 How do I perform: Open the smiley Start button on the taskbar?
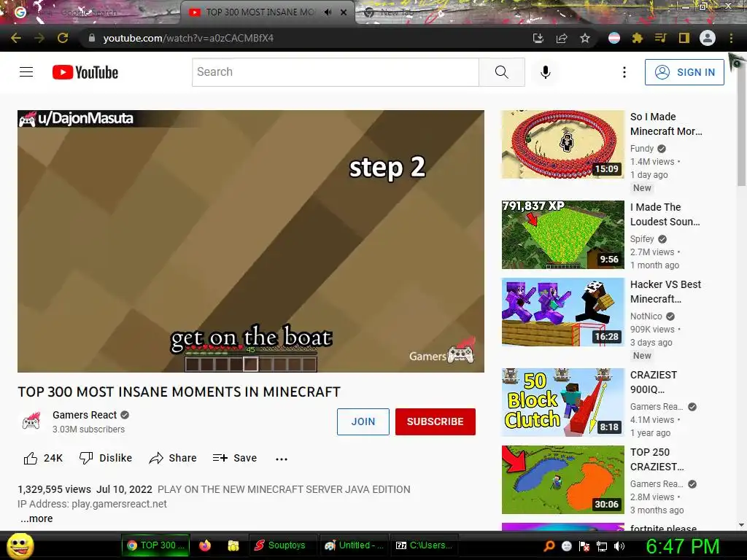pyautogui.click(x=20, y=545)
